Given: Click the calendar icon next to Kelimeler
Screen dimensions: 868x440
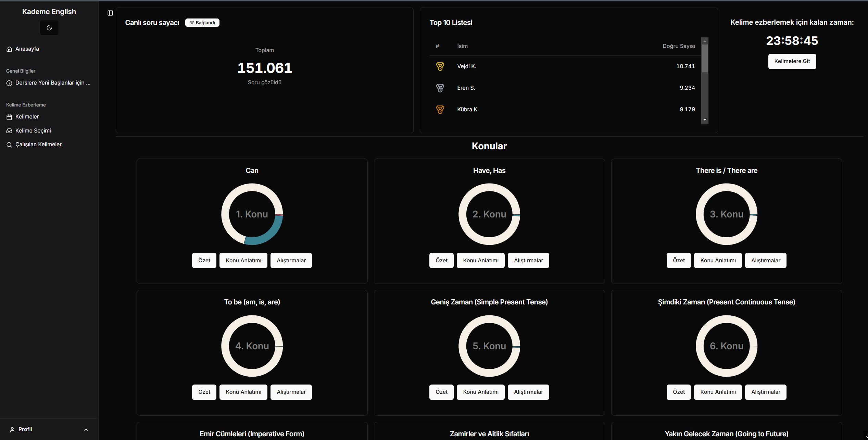Looking at the screenshot, I should click(x=9, y=117).
